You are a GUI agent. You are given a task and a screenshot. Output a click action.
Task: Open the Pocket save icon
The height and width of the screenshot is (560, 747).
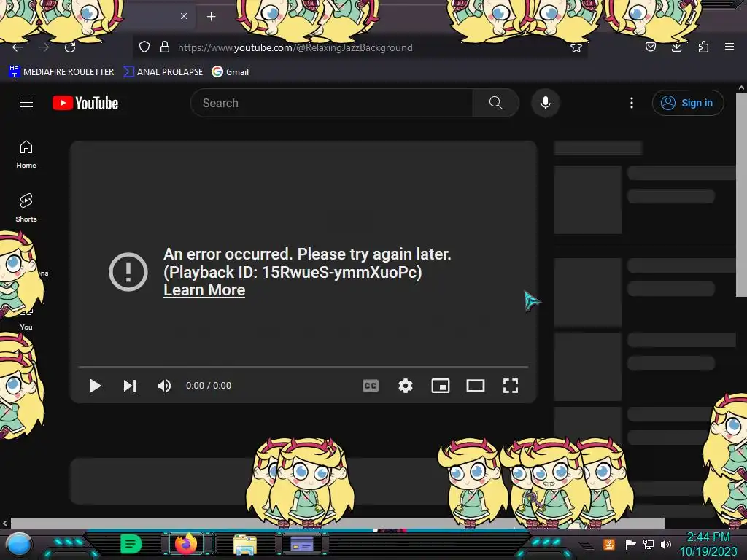[x=650, y=47]
